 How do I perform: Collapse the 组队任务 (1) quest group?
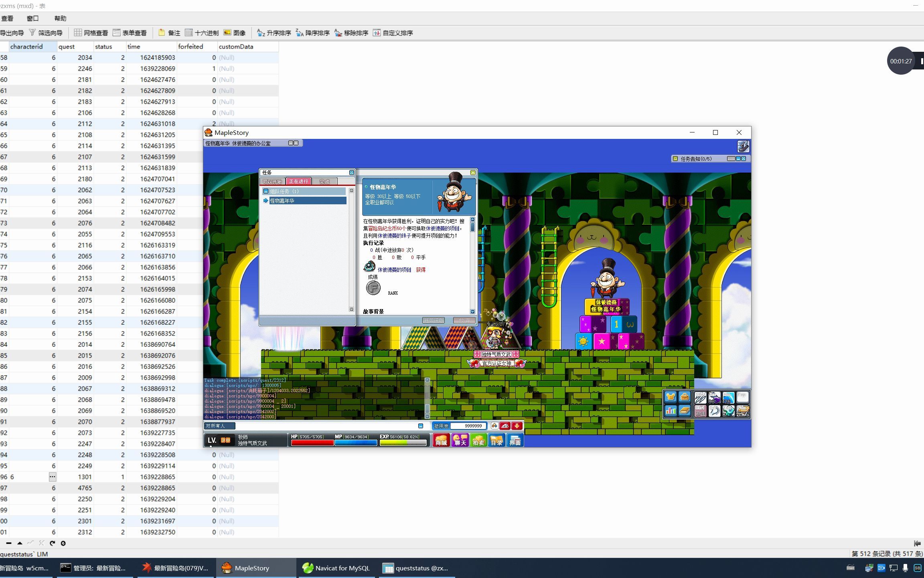(266, 191)
